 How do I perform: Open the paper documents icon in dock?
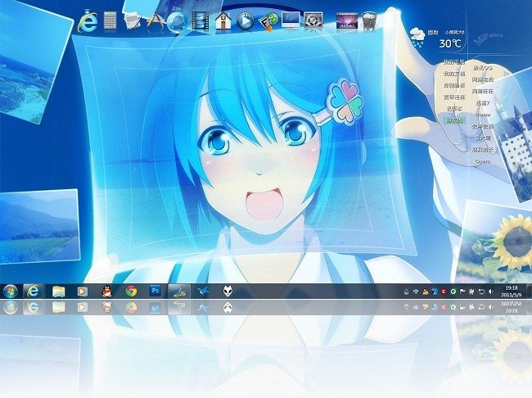(132, 20)
